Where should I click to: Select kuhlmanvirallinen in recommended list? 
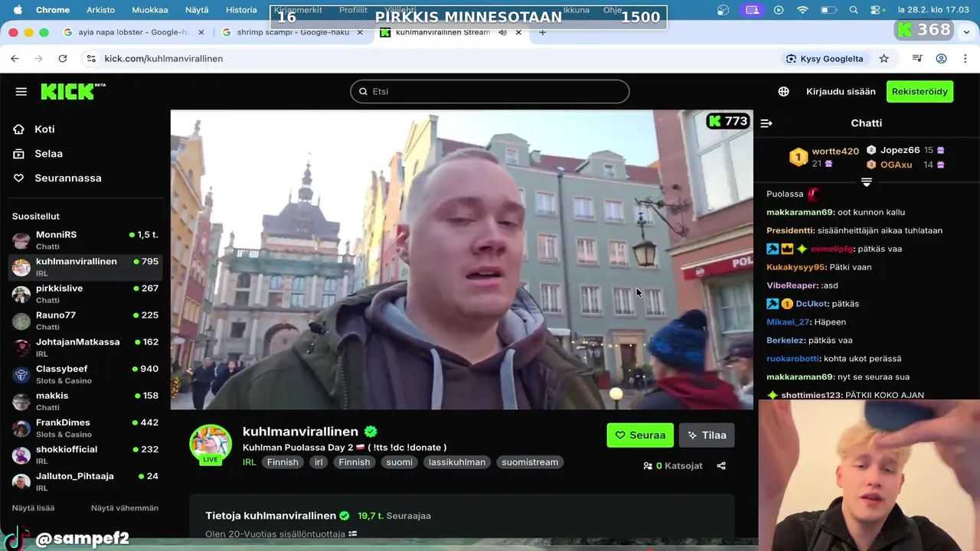point(85,267)
